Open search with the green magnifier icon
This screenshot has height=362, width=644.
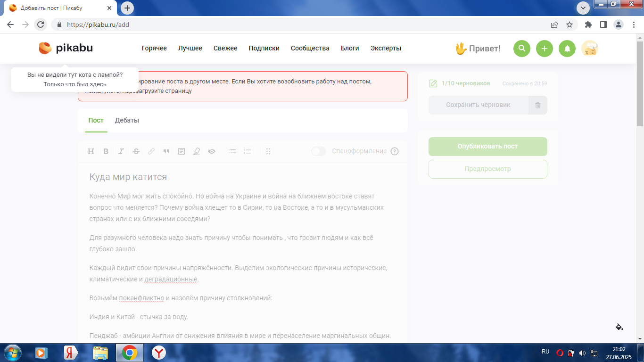pos(522,49)
